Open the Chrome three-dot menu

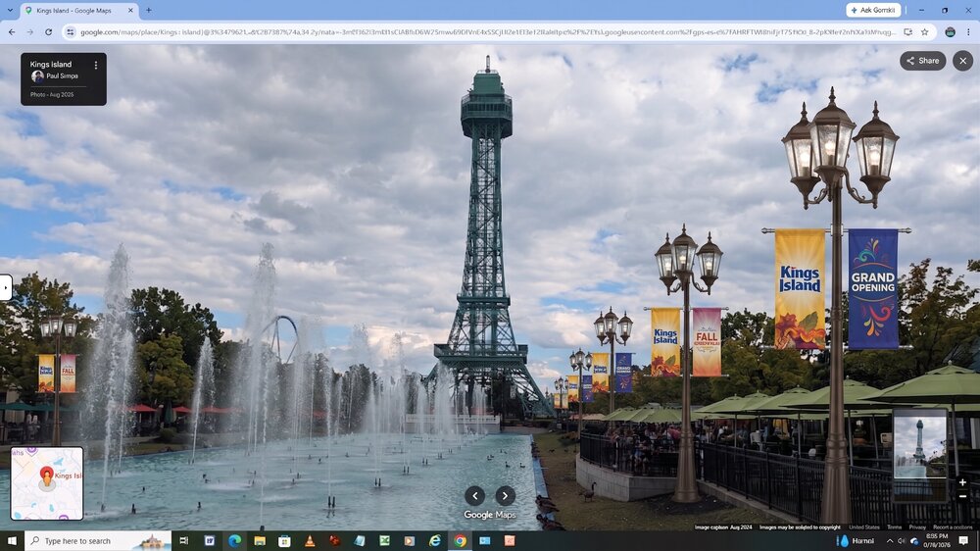coord(968,32)
